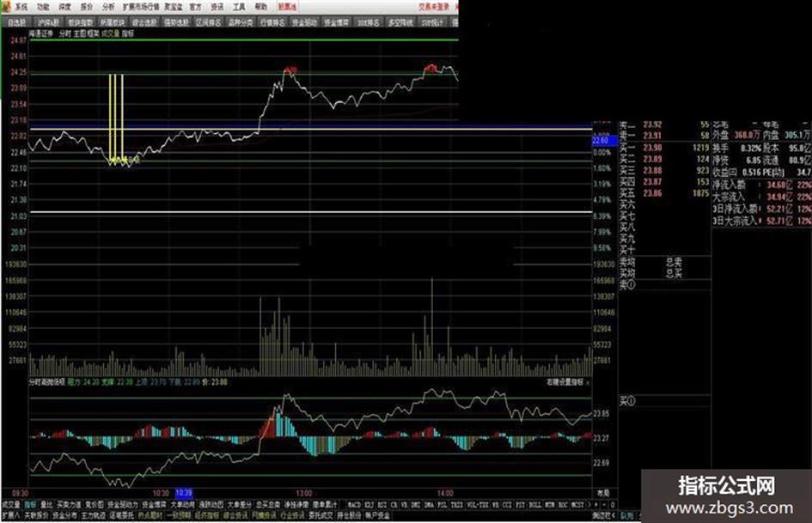
Task: Select the TRIX indicator button
Action: pos(457,505)
